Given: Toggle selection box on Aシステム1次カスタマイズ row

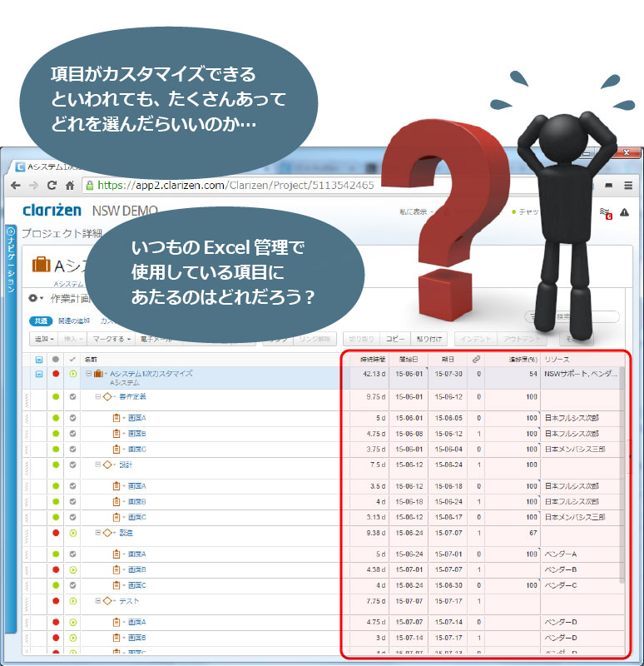Looking at the screenshot, I should 39,374.
